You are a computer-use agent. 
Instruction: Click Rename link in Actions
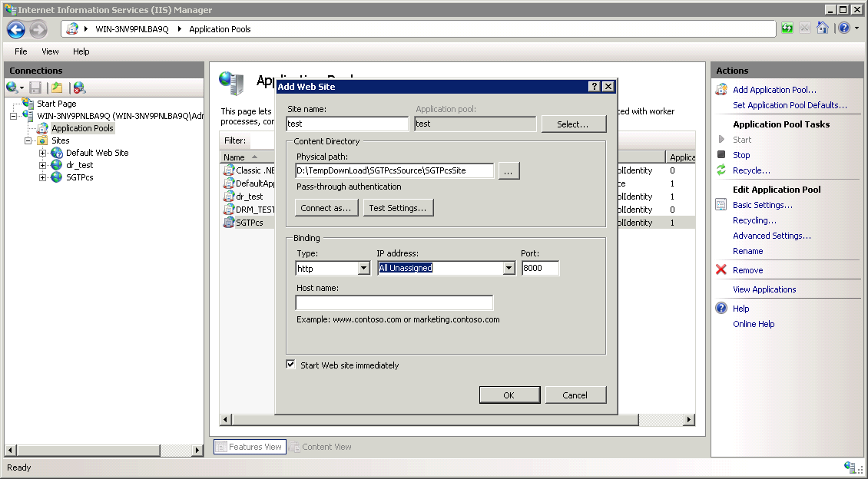tap(748, 251)
